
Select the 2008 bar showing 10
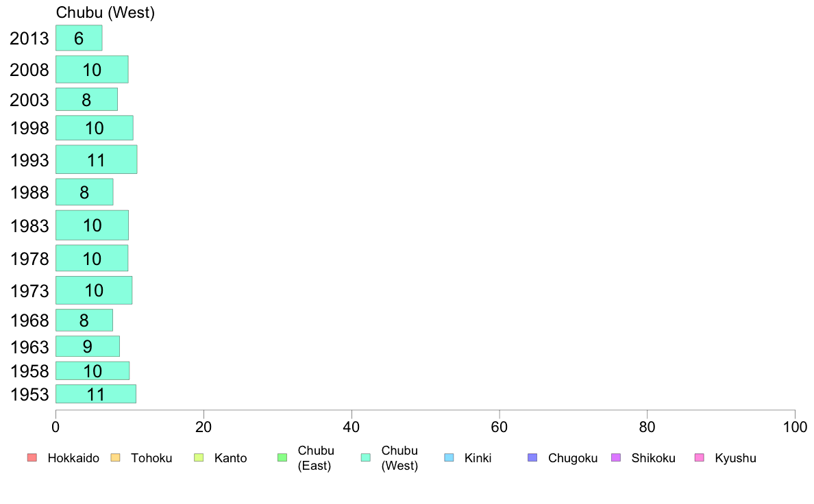click(92, 70)
